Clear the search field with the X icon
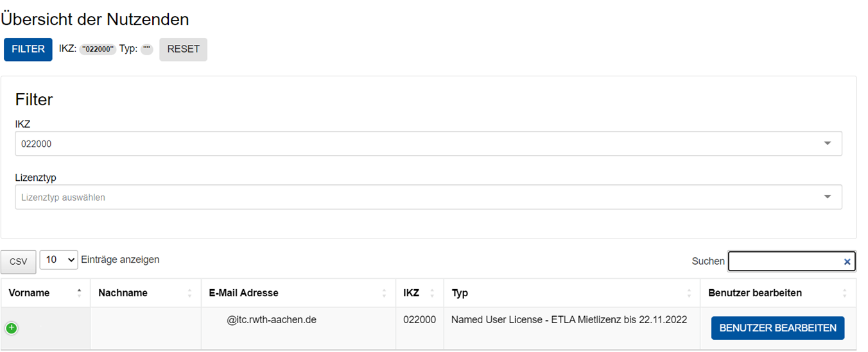 (x=847, y=262)
